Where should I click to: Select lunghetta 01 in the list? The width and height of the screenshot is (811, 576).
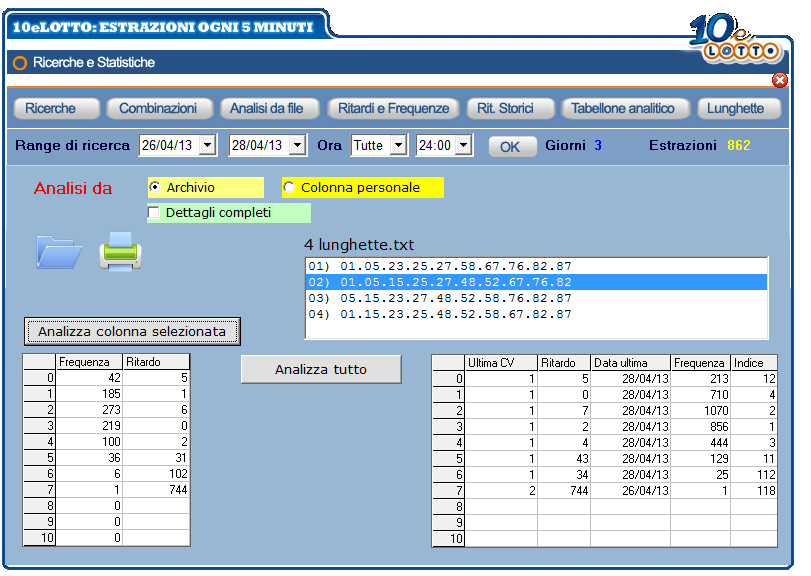[x=536, y=266]
